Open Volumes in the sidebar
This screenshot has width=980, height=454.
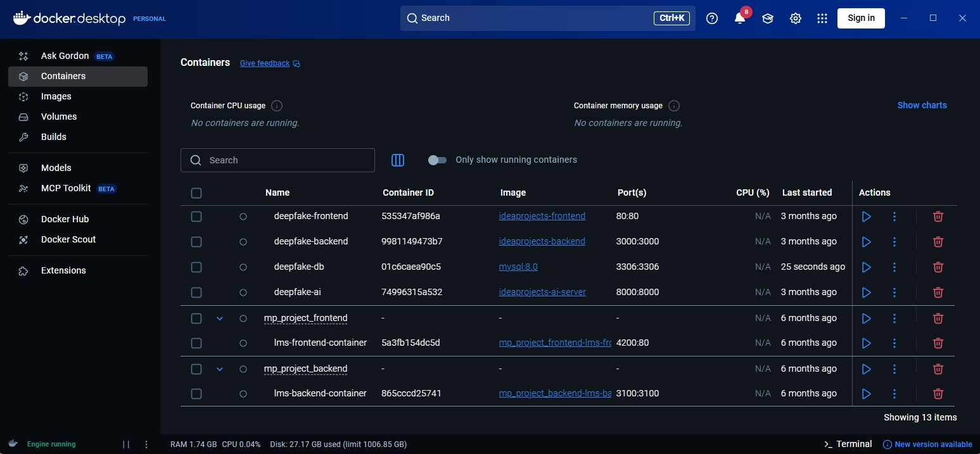[x=59, y=117]
